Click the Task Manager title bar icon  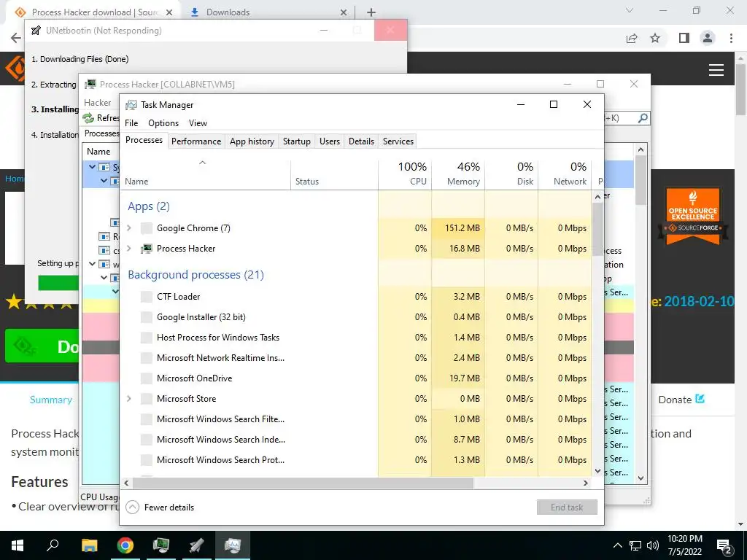[131, 105]
